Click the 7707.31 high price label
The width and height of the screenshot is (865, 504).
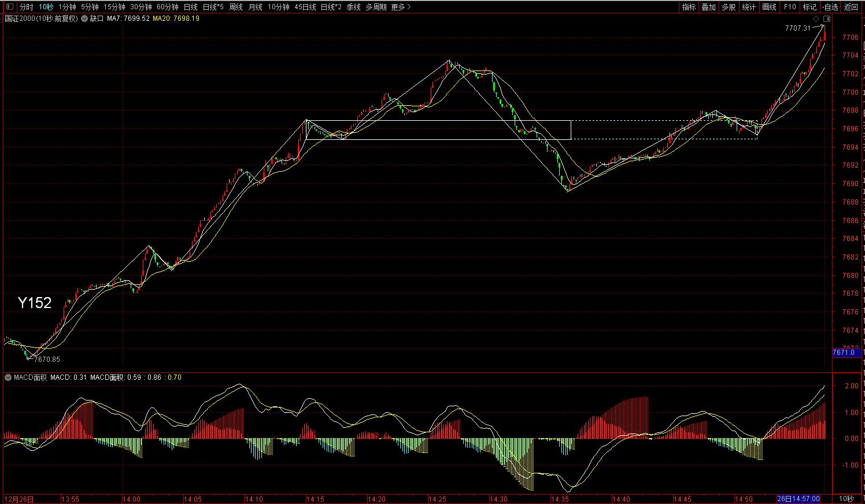[x=798, y=28]
